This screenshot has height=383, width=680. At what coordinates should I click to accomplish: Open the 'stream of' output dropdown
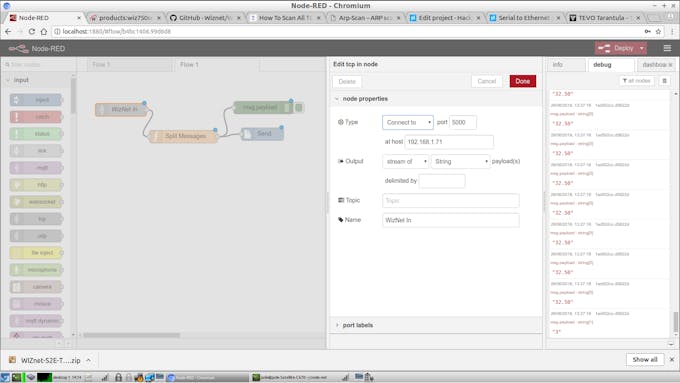[x=405, y=161]
